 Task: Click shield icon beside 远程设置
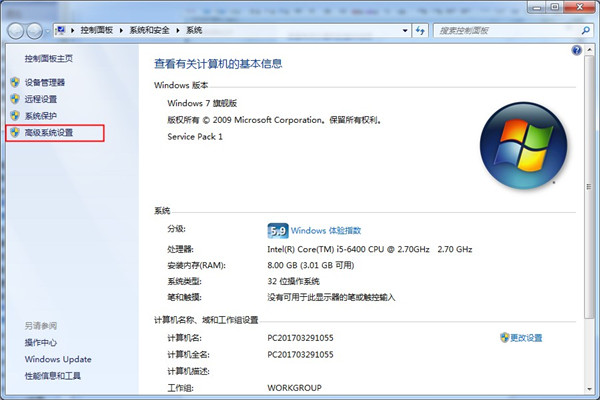(x=15, y=99)
